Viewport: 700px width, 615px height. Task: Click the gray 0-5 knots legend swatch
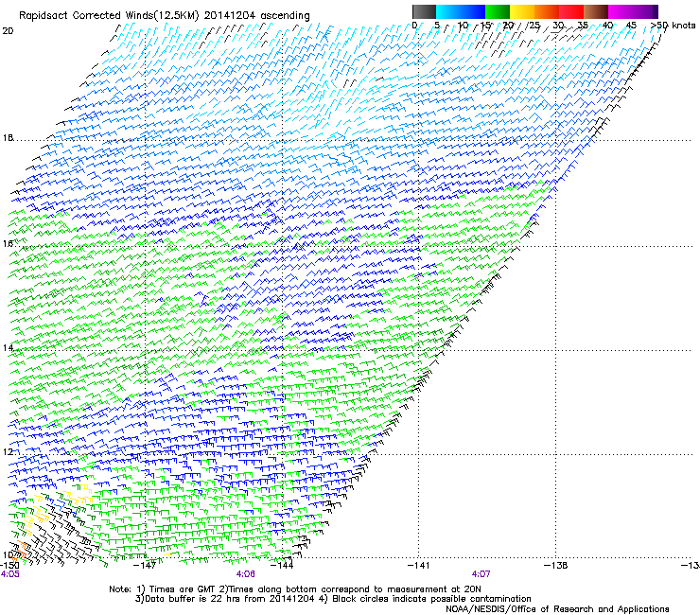point(424,11)
